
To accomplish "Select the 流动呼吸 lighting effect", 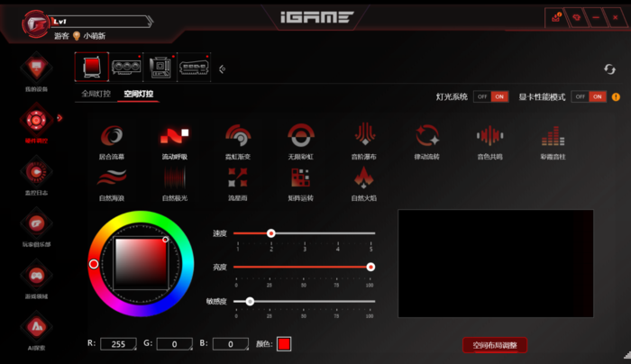I will (174, 141).
